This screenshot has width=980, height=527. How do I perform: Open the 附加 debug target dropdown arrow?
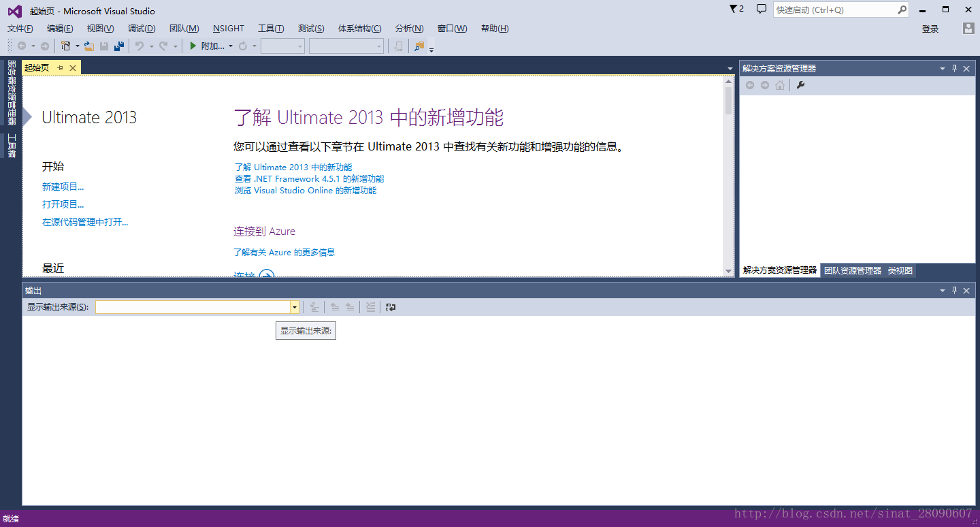230,46
